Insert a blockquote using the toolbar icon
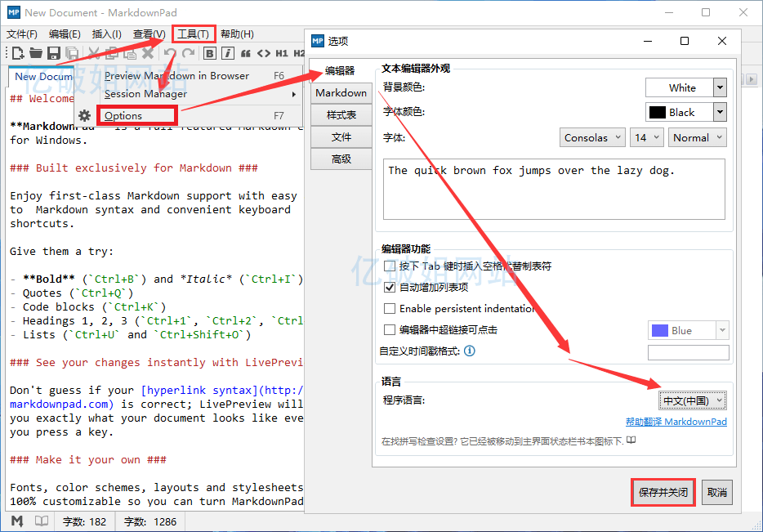Screen dimensions: 763x532 tap(245, 53)
